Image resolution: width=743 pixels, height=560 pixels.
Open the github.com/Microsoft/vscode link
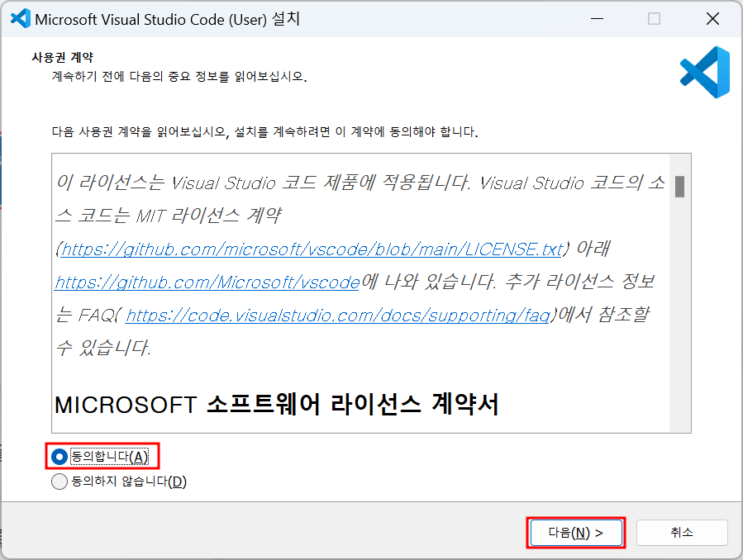pyautogui.click(x=207, y=282)
